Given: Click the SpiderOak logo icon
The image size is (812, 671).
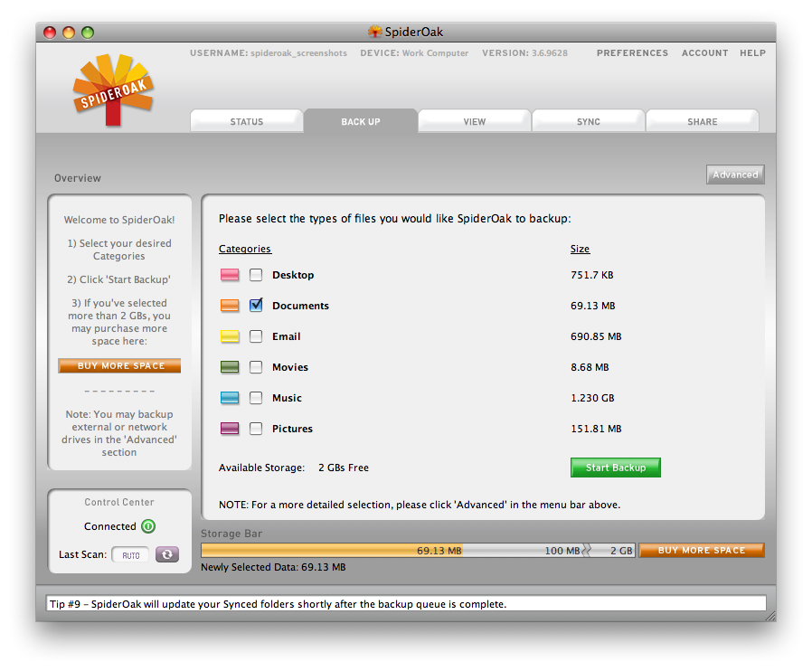Looking at the screenshot, I should click(x=113, y=90).
